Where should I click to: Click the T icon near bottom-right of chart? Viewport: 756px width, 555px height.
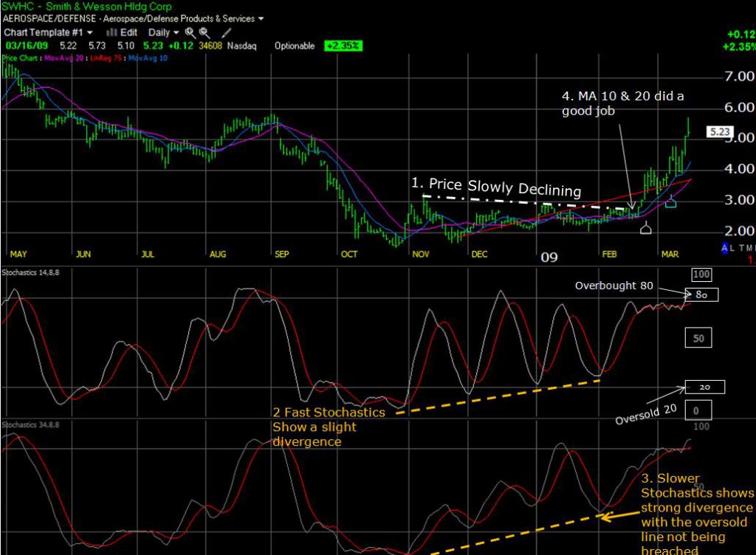point(741,248)
